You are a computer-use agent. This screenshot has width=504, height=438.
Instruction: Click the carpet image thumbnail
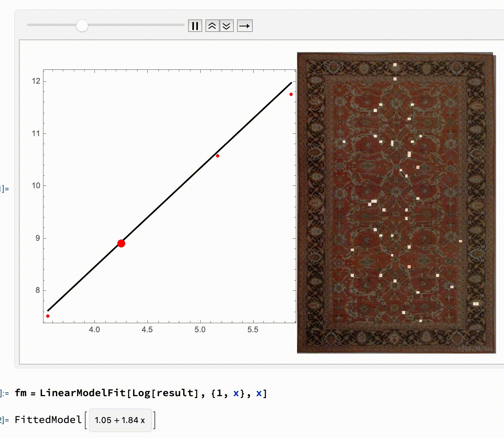coord(396,203)
